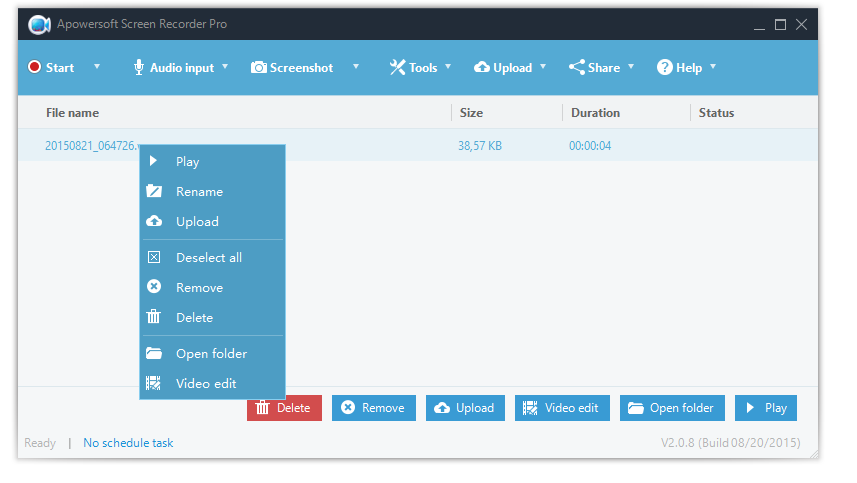
Task: Click the Deselect all box icon
Action: tap(154, 257)
